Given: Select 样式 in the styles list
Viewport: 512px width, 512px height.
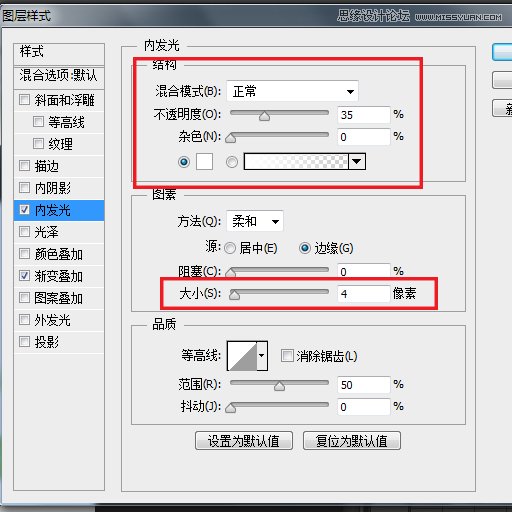Looking at the screenshot, I should coord(59,54).
